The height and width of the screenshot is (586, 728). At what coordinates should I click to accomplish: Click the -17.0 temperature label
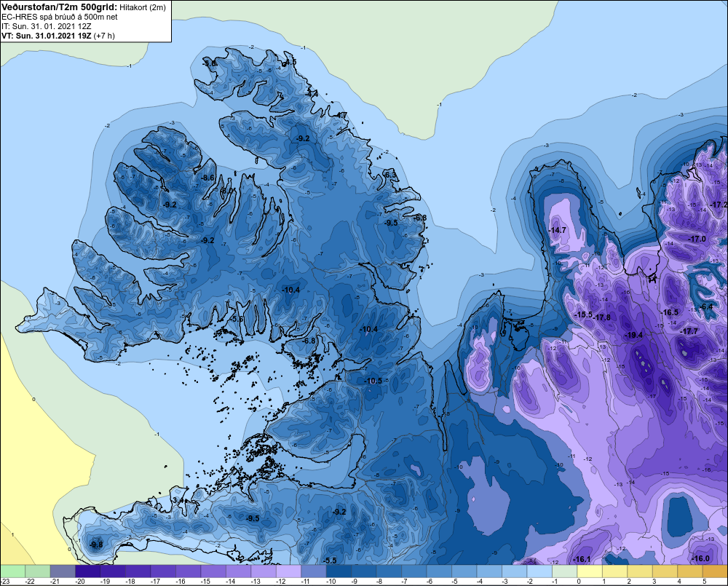pyautogui.click(x=697, y=239)
